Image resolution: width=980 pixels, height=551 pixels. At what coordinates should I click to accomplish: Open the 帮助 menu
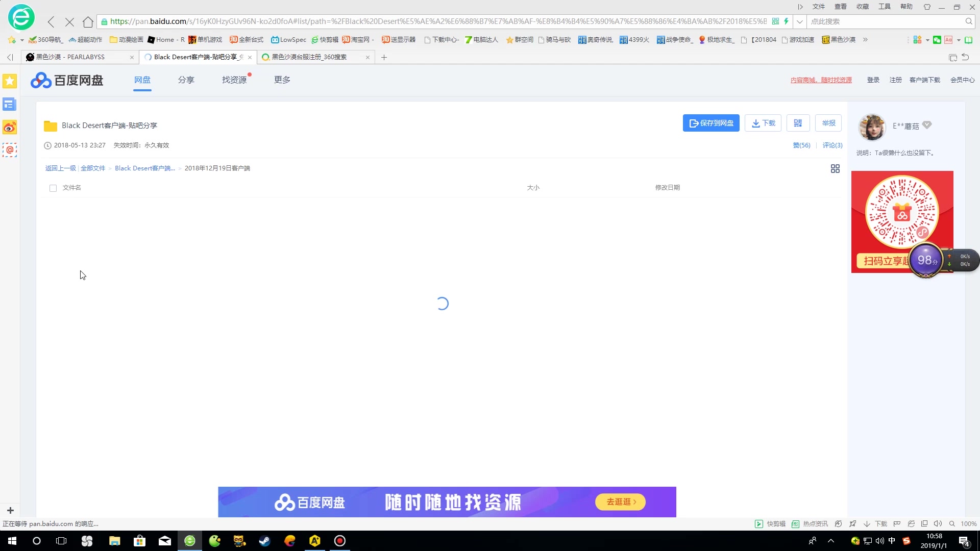[906, 7]
